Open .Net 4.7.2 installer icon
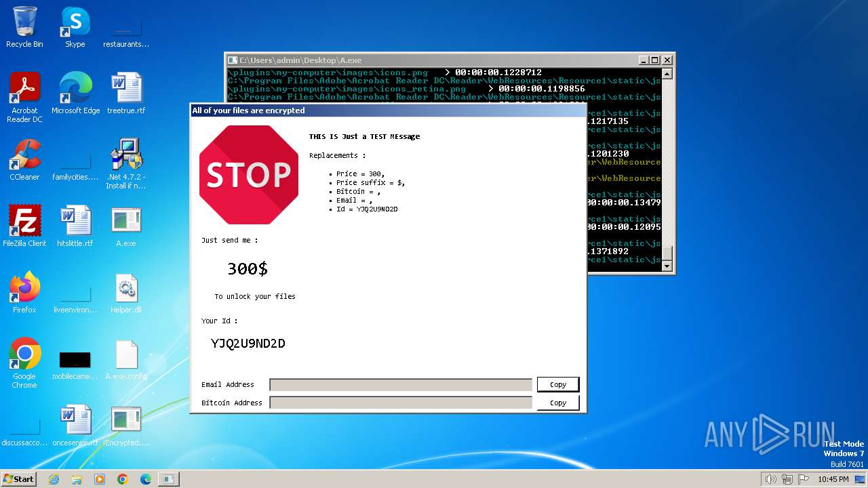 point(126,164)
